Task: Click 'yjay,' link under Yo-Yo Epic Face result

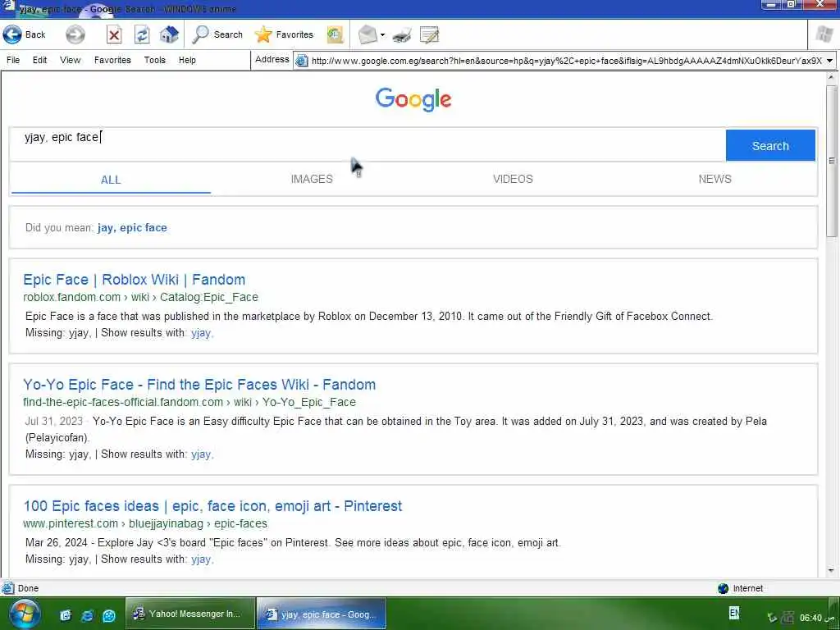Action: coord(202,454)
